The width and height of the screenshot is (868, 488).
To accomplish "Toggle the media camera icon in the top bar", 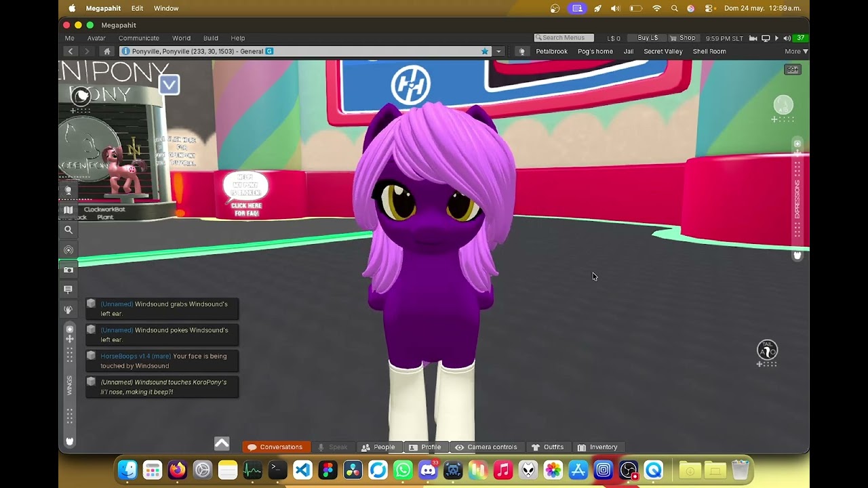I will click(x=753, y=39).
